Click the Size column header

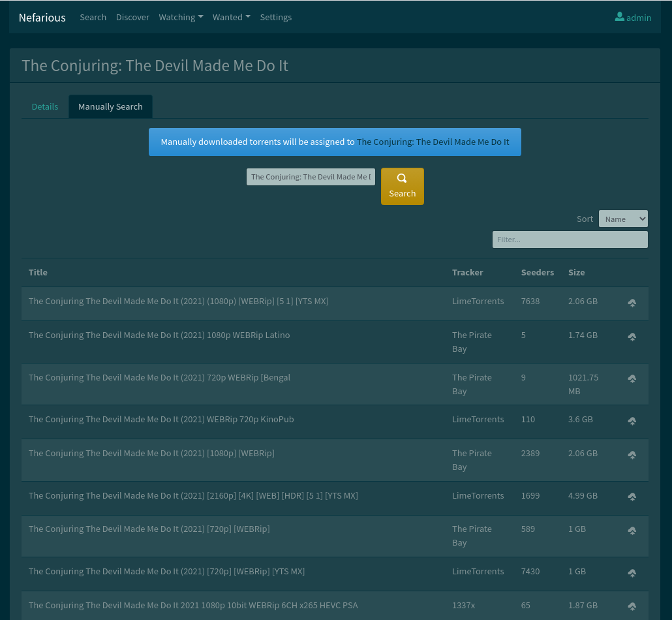577,272
